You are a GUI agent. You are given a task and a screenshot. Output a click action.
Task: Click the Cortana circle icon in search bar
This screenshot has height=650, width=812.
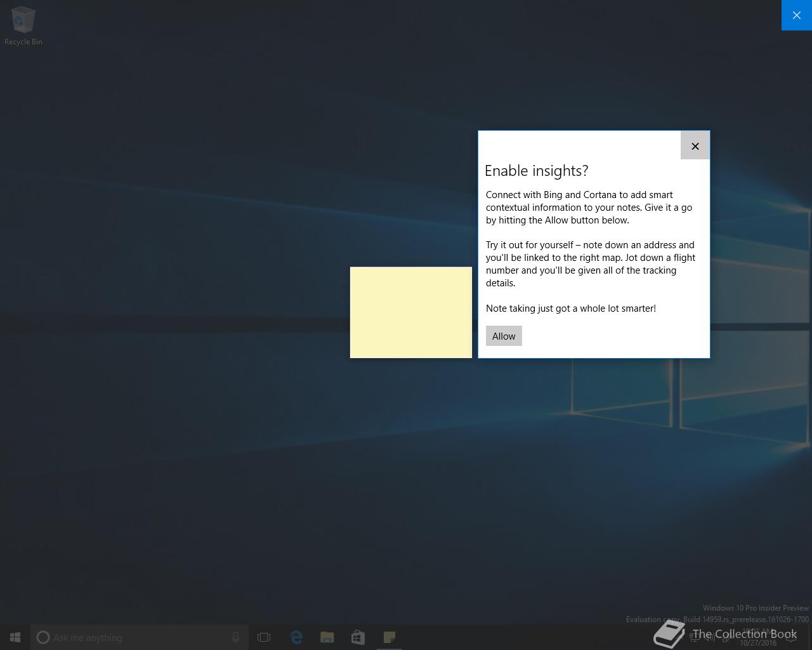43,637
